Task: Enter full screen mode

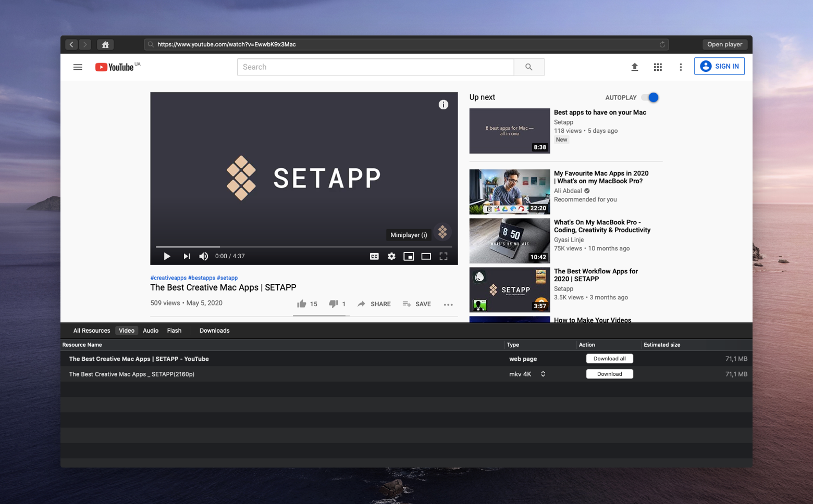Action: [x=444, y=256]
